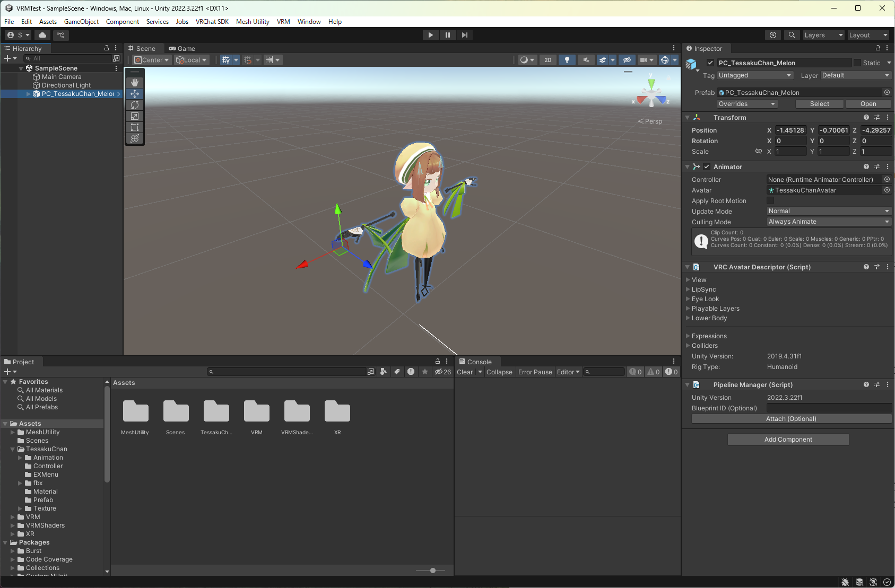The height and width of the screenshot is (588, 895).
Task: Open the Layout dropdown
Action: tap(868, 35)
